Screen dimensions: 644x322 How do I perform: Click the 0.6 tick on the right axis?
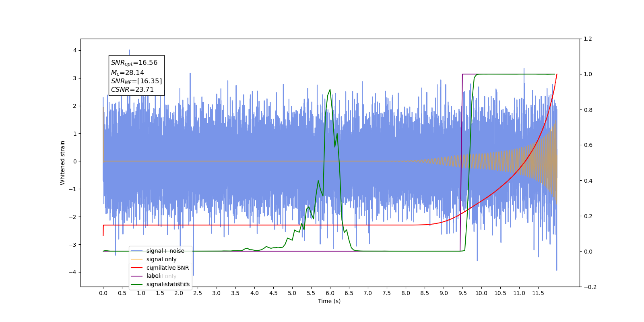click(588, 145)
